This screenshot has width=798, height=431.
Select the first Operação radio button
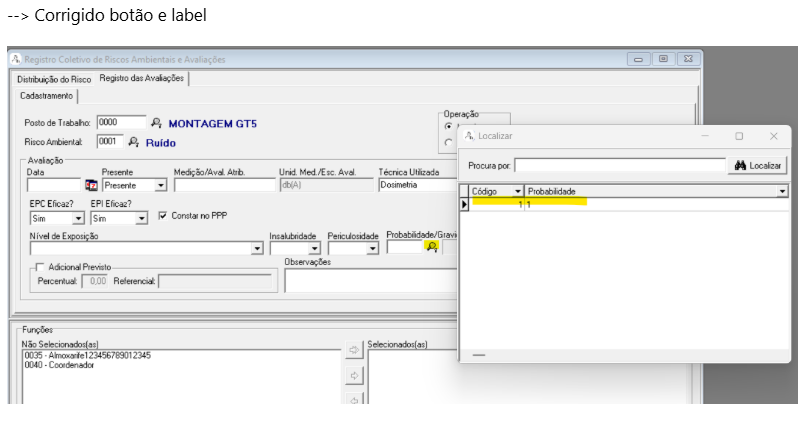448,127
